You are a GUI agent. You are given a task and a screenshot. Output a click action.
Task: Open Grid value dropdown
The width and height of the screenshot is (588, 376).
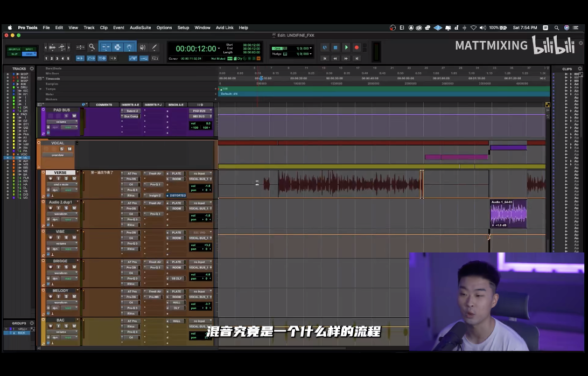click(x=311, y=48)
